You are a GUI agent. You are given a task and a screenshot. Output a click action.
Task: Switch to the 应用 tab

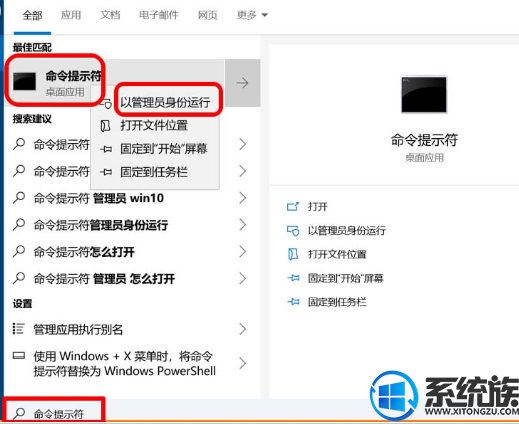[71, 15]
